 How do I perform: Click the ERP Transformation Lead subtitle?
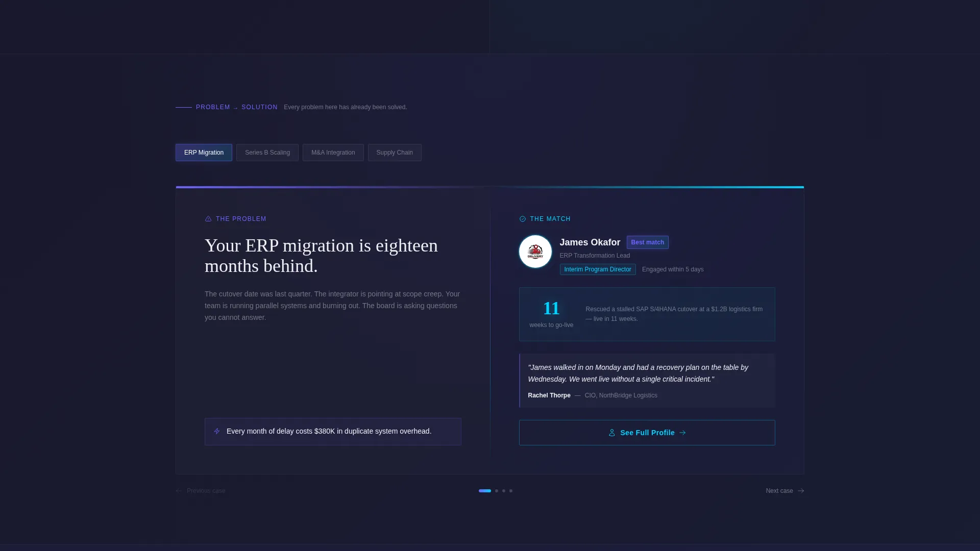(595, 256)
